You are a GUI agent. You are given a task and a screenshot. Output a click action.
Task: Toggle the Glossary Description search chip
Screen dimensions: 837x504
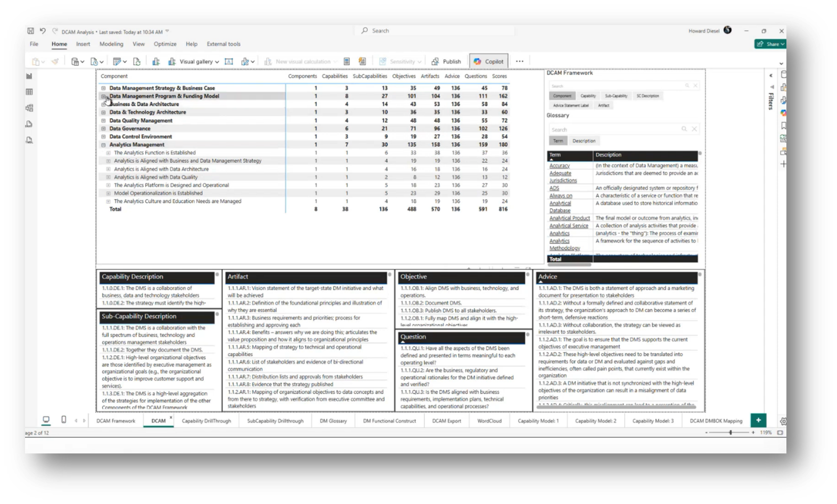(584, 141)
